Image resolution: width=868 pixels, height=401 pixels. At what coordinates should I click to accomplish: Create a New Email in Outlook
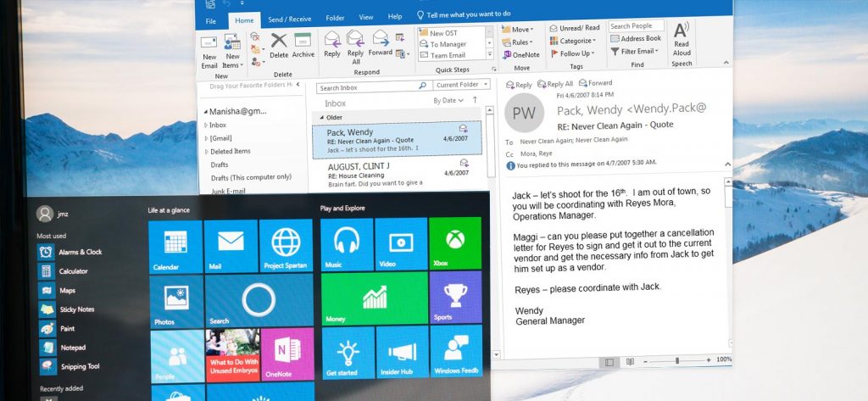[x=209, y=52]
